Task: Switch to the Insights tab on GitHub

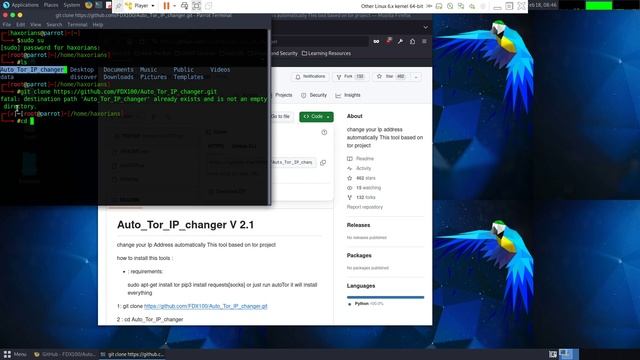Action: pos(348,95)
